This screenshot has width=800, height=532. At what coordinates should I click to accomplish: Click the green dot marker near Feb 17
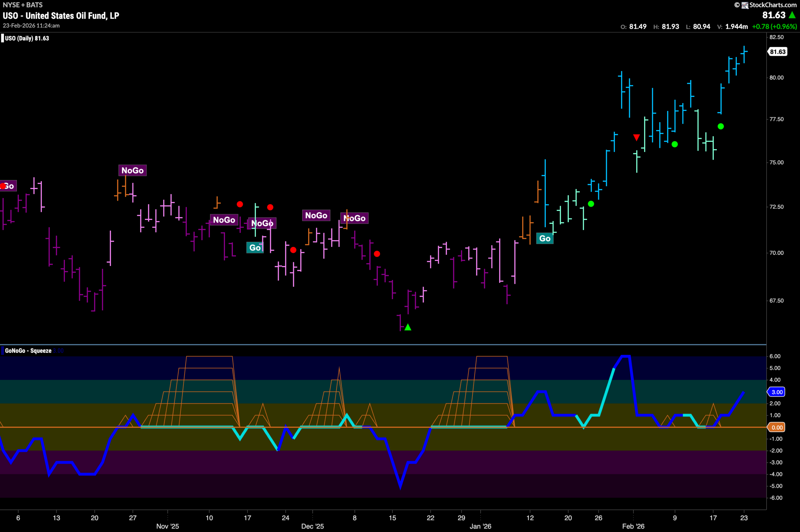(x=721, y=127)
